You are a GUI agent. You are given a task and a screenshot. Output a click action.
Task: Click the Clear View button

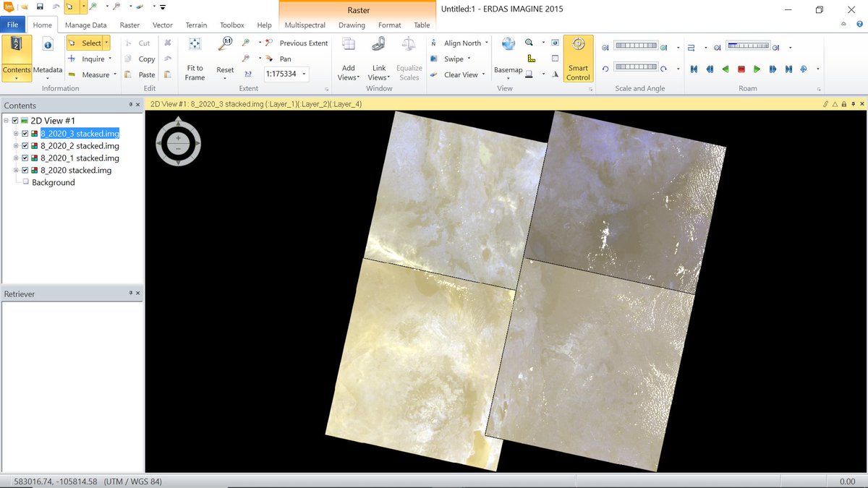pos(461,74)
